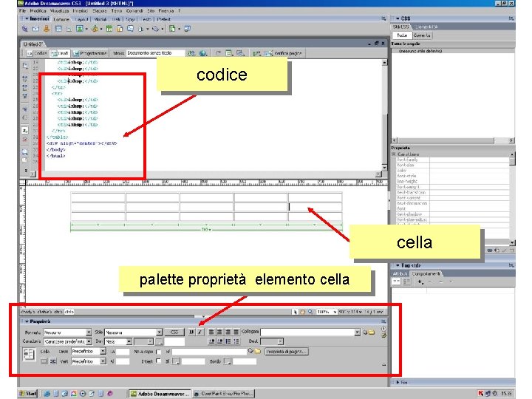Collapse the CSS panel group
This screenshot has width=532, height=399.
pos(398,18)
